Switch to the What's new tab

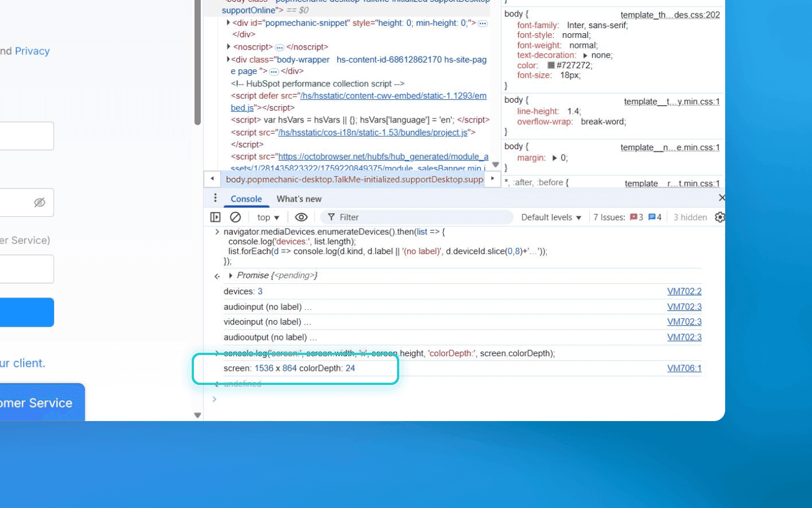(299, 199)
